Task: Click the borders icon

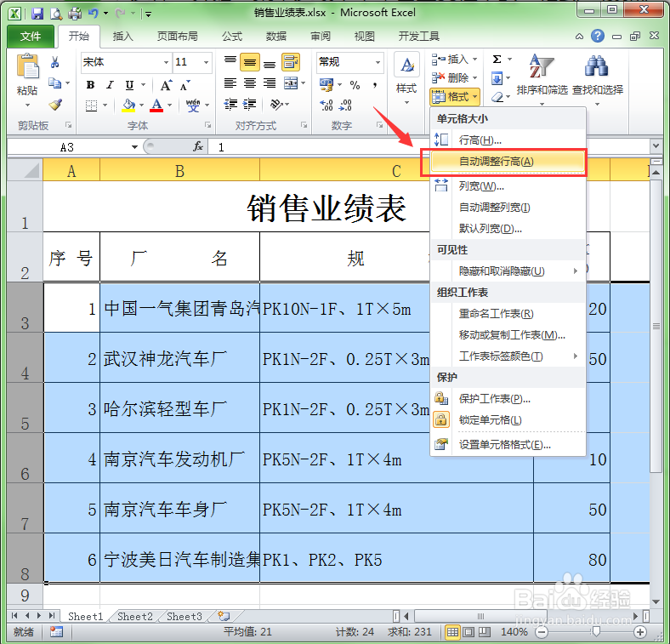Action: click(91, 105)
